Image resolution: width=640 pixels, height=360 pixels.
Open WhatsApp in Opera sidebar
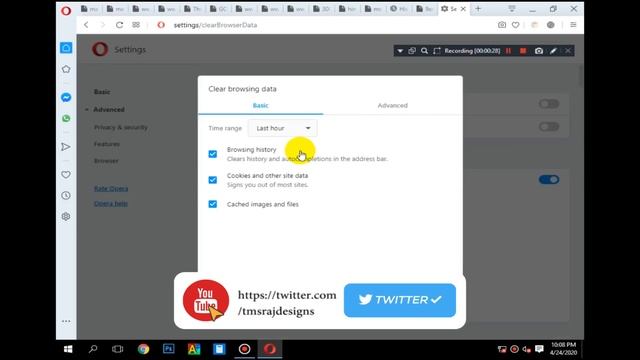(x=66, y=118)
